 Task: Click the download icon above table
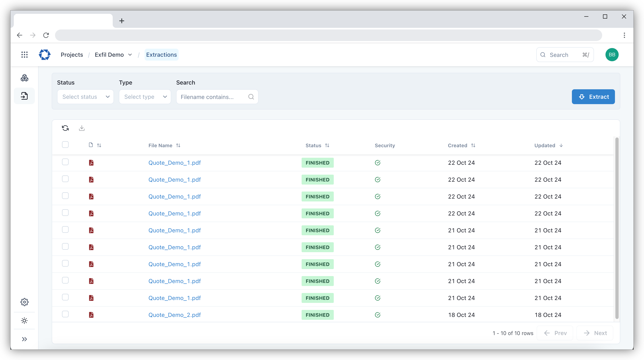pyautogui.click(x=82, y=128)
